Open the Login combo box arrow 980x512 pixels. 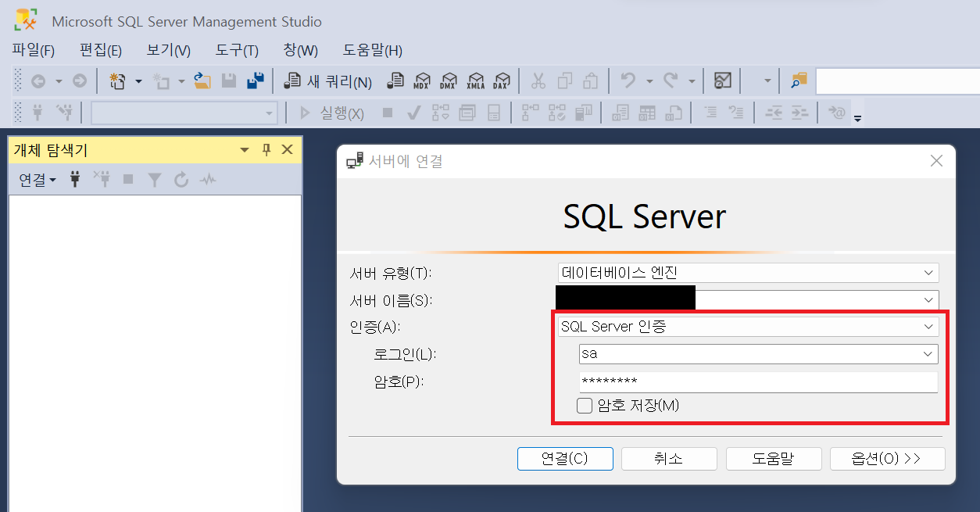pos(928,353)
